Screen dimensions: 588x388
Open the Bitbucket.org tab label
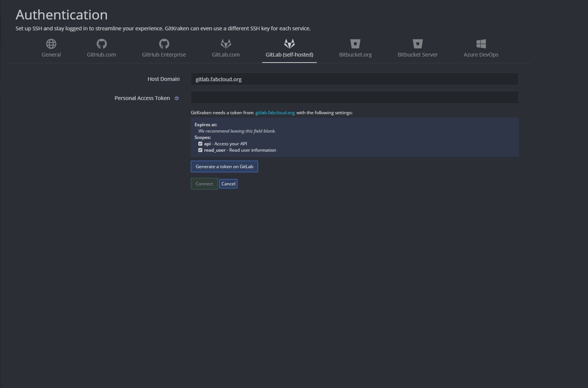[x=355, y=55]
